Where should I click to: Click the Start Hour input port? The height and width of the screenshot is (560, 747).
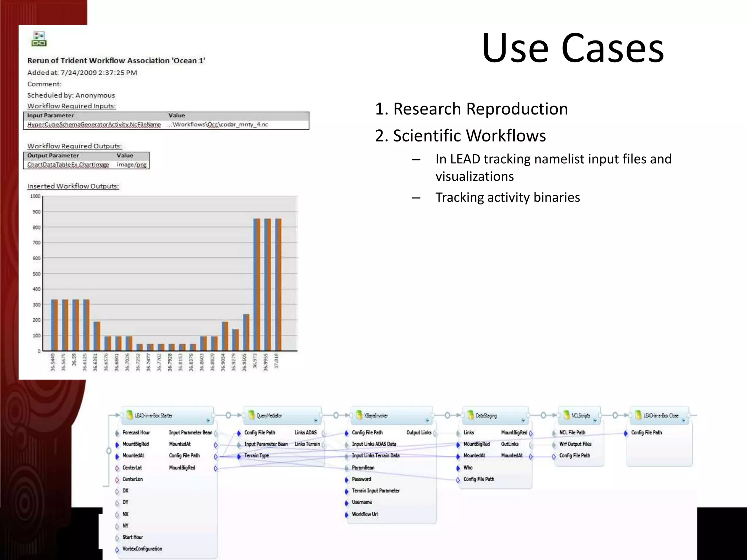(117, 538)
